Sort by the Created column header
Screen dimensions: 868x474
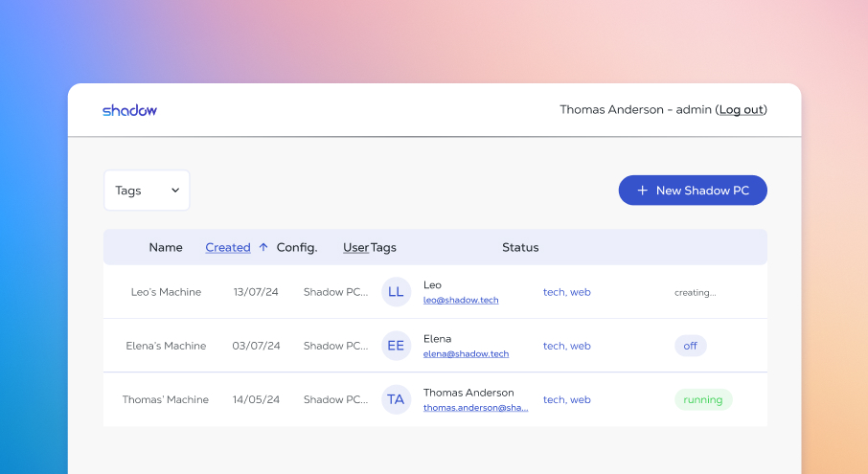[228, 247]
